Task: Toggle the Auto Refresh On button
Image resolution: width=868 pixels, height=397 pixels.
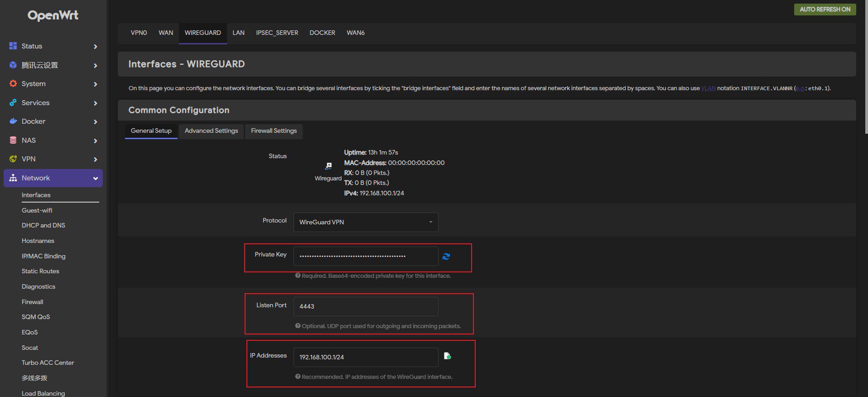Action: (x=825, y=10)
